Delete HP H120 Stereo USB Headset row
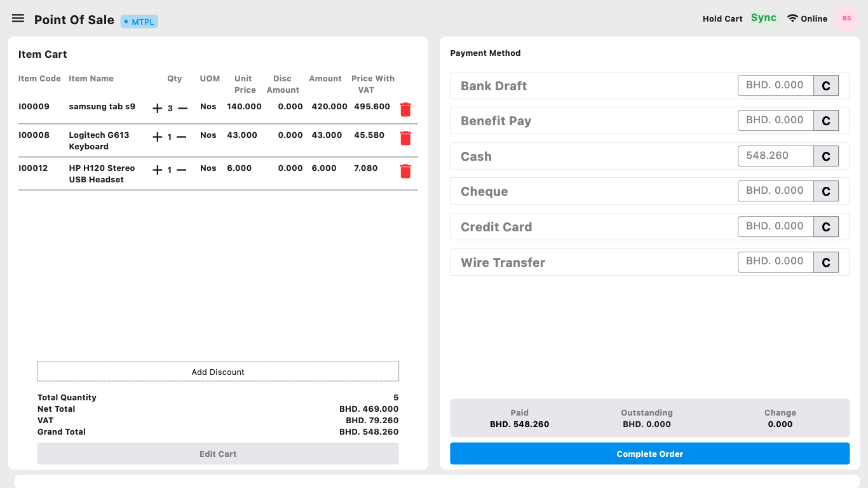This screenshot has width=868, height=488. coord(405,171)
